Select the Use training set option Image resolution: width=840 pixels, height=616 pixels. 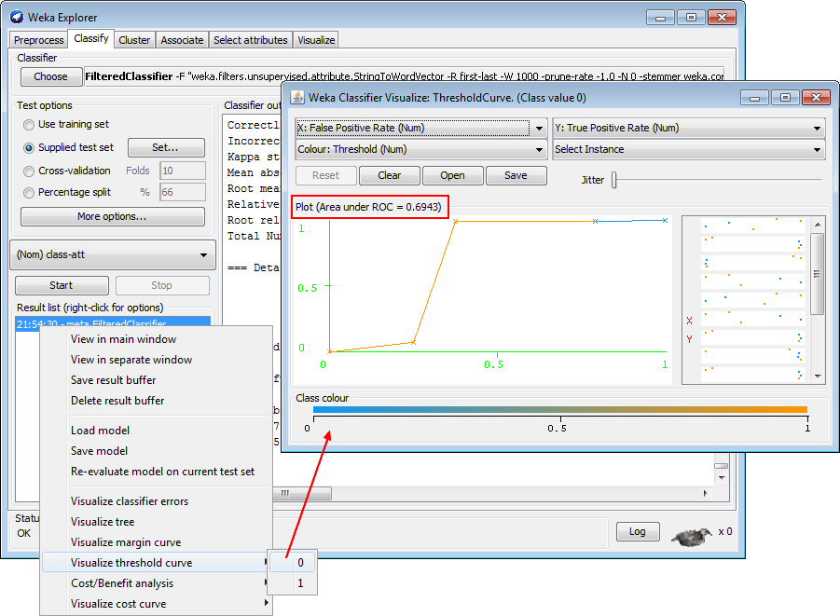coord(29,125)
